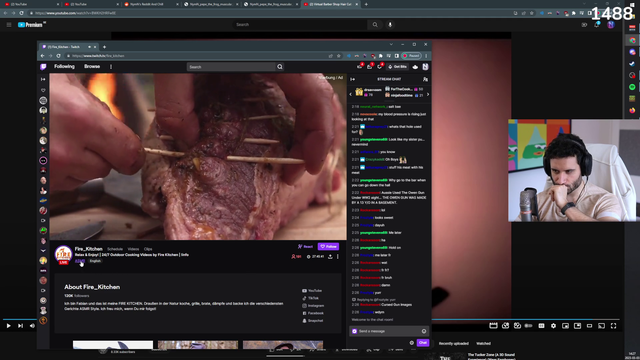Open Fire_Kitchen Schedule tab
The image size is (640, 360).
(x=115, y=249)
